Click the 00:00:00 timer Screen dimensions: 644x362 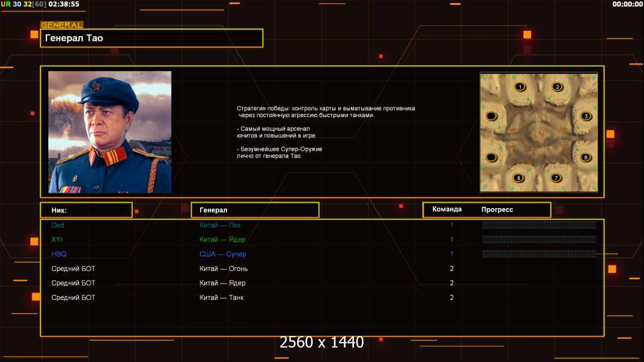tap(627, 4)
